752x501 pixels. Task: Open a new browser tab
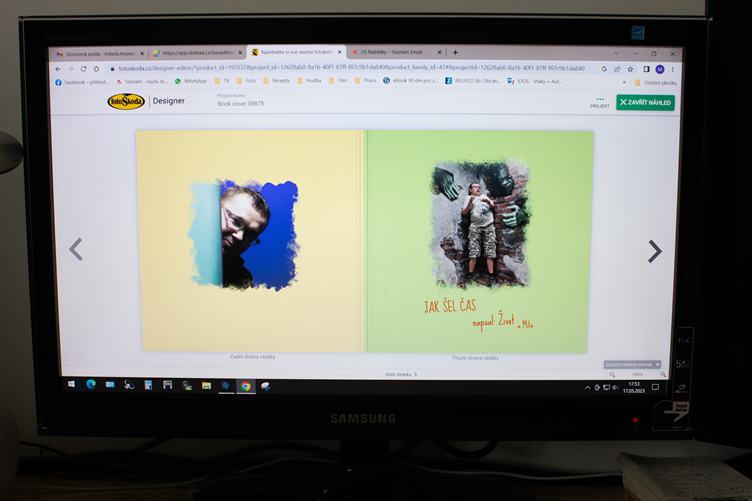point(455,52)
